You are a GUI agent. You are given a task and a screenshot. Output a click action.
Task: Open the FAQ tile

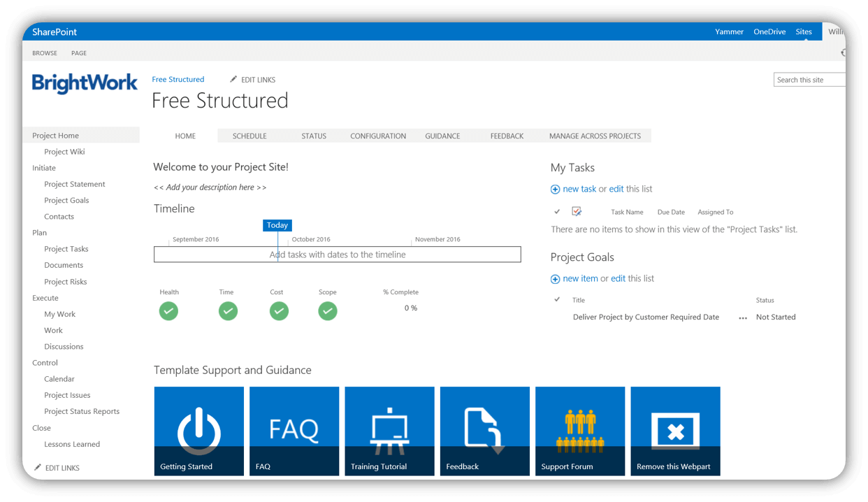[294, 431]
